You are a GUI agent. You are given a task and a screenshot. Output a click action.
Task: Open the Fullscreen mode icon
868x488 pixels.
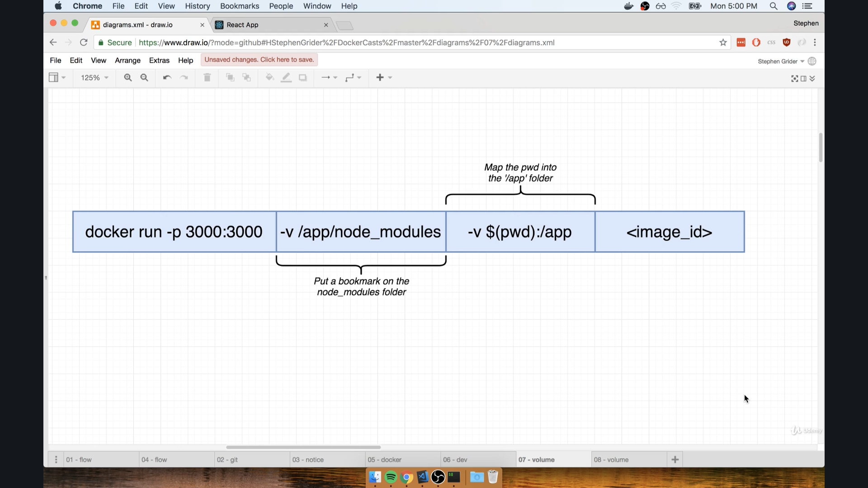(795, 78)
